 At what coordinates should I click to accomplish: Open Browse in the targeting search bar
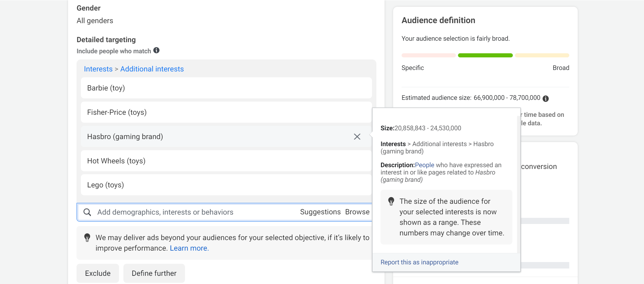pos(357,212)
